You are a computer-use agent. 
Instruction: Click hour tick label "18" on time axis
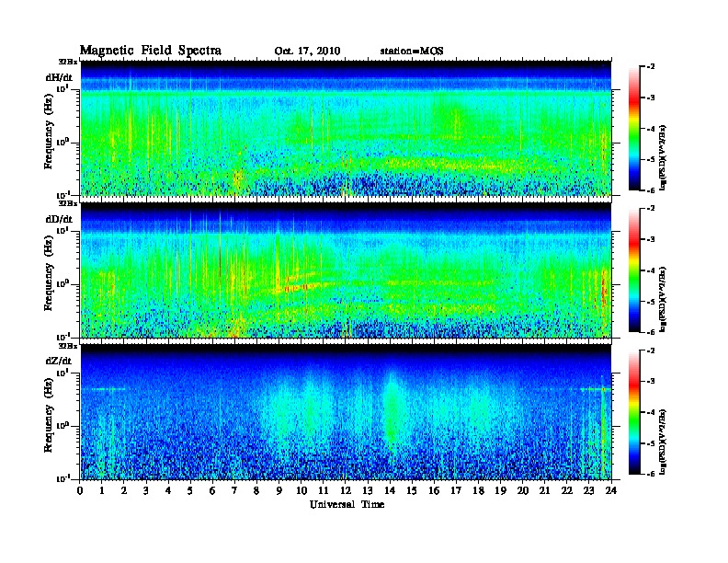[478, 491]
